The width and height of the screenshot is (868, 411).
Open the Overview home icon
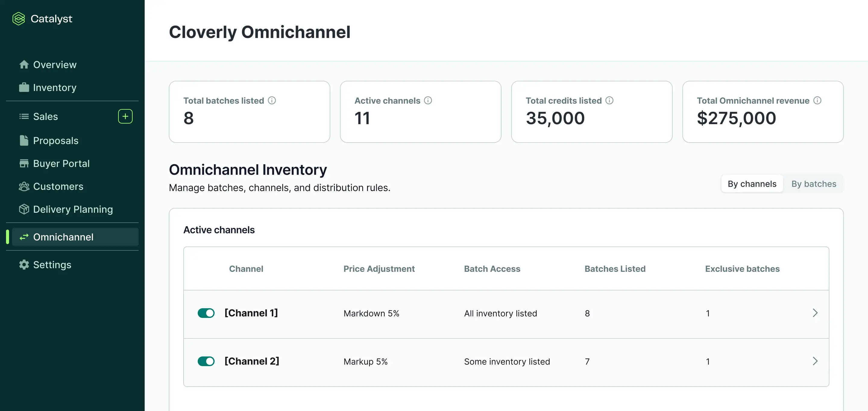tap(24, 64)
